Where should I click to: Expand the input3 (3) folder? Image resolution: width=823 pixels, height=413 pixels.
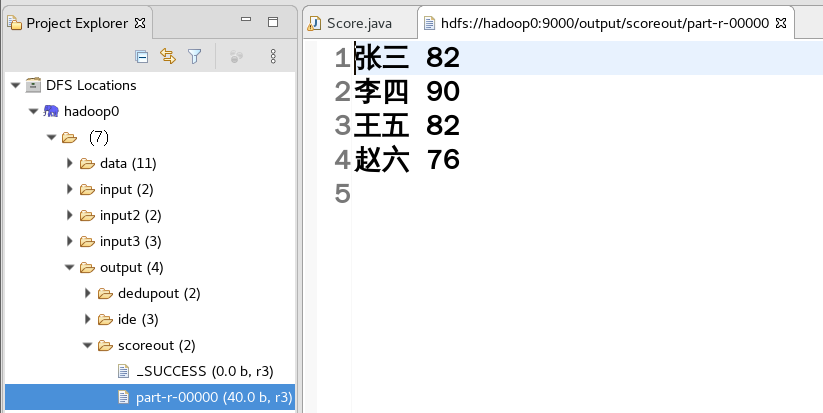(x=69, y=241)
